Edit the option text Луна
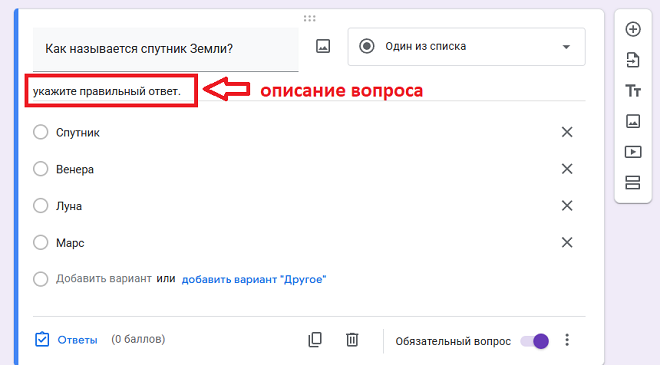Screen dimensions: 660x365 [x=69, y=206]
